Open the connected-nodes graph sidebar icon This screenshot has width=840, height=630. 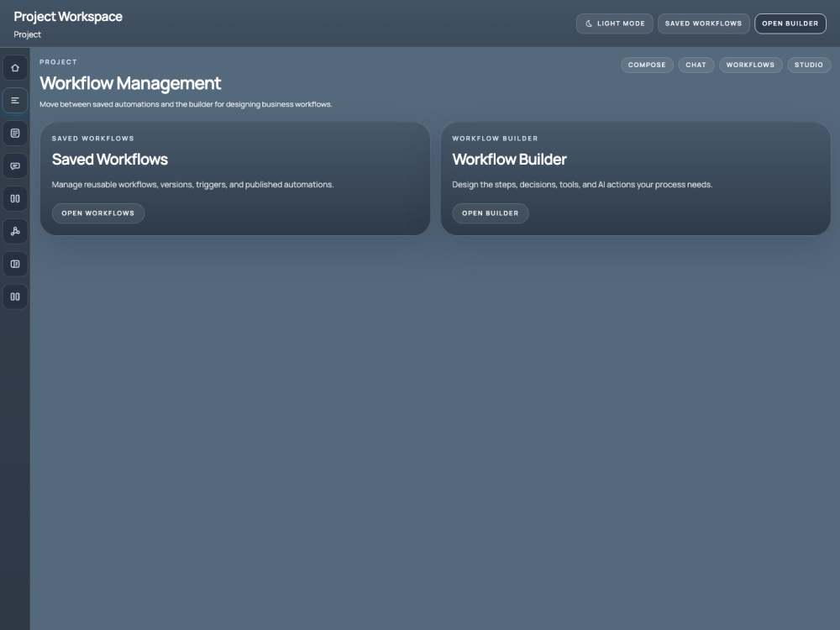pos(15,232)
